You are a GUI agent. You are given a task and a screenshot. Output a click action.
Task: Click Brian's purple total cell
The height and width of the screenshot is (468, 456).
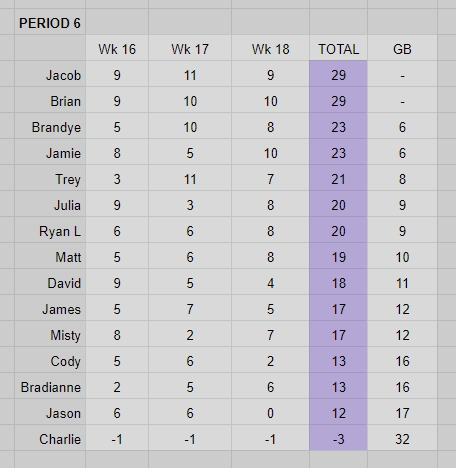338,100
